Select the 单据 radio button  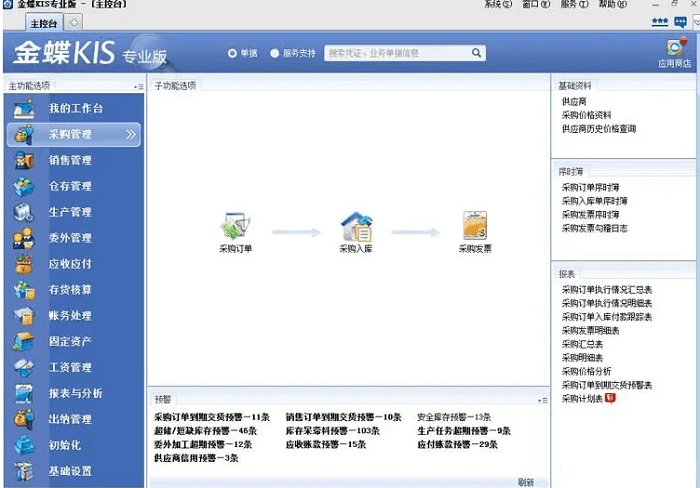pyautogui.click(x=232, y=54)
